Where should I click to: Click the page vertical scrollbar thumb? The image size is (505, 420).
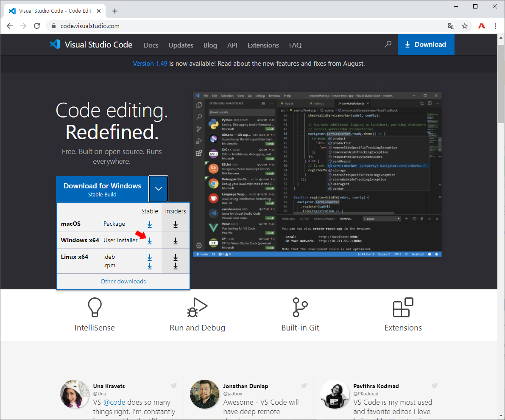pos(501,84)
